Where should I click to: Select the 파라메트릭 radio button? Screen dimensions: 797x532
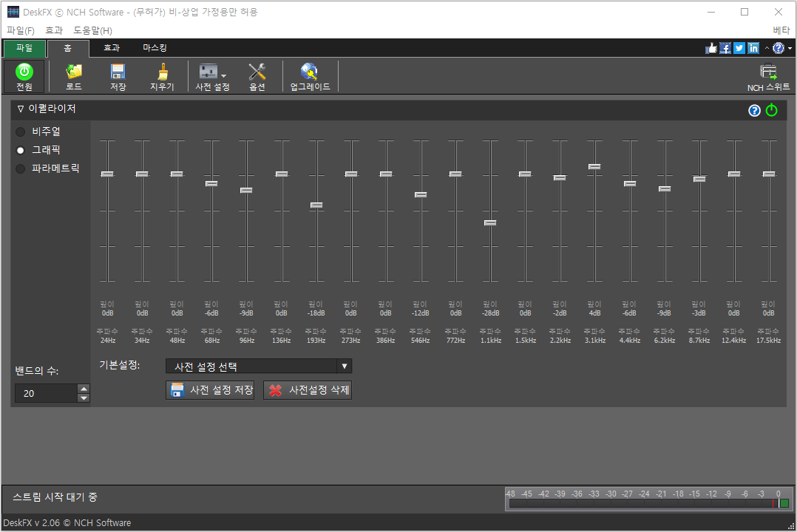pyautogui.click(x=21, y=168)
